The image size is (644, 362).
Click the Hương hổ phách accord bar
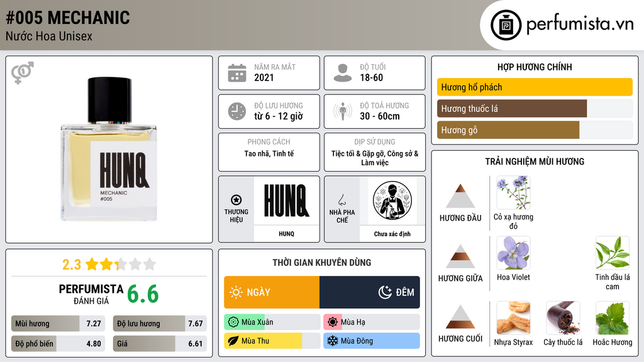[x=535, y=87]
